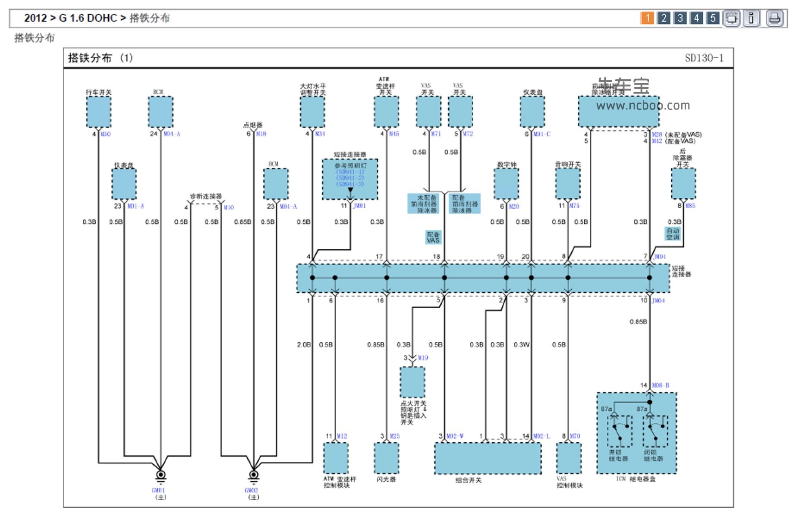This screenshot has width=799, height=532.
Task: Click connector link M12
Action: point(342,436)
